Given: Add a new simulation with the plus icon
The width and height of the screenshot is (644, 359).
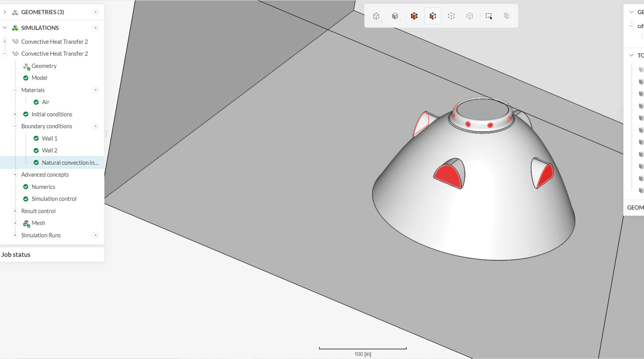Looking at the screenshot, I should tap(96, 28).
